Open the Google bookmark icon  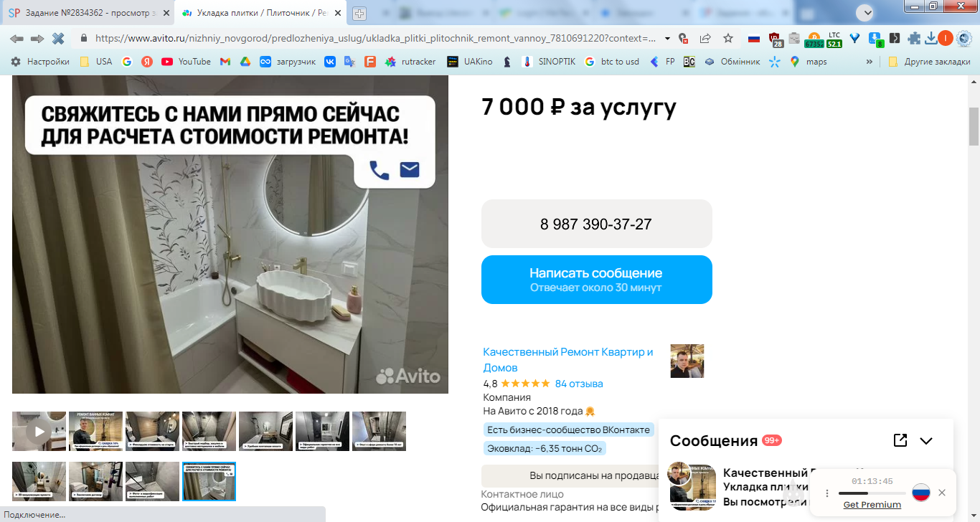[127, 62]
